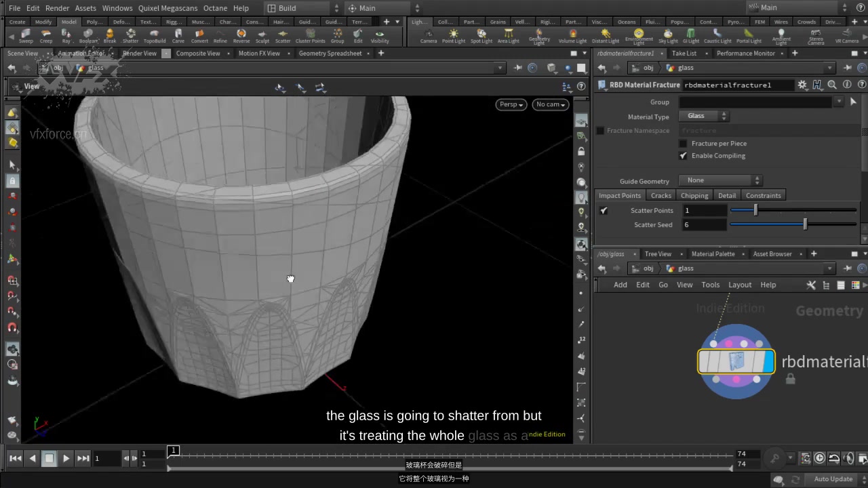Open network editor wrench tools icon
The width and height of the screenshot is (868, 488).
pos(811,285)
